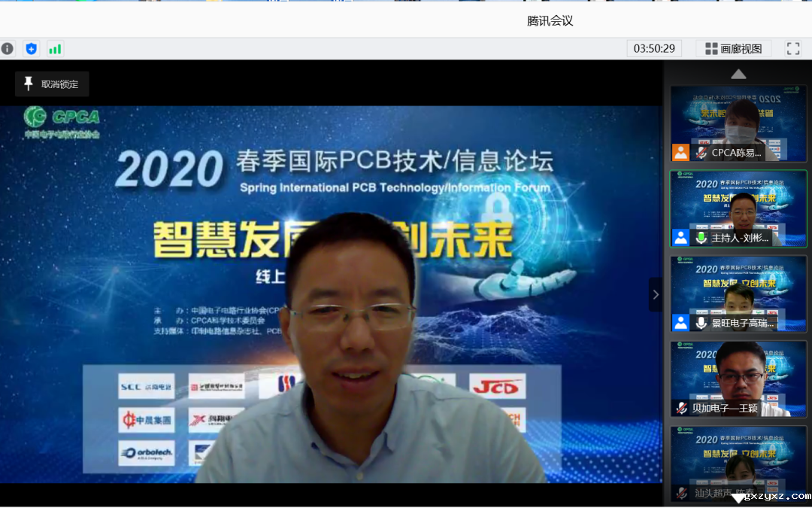The width and height of the screenshot is (812, 508).
Task: Expand the mic icon on 汕头超声 thumbnail
Action: [x=681, y=493]
